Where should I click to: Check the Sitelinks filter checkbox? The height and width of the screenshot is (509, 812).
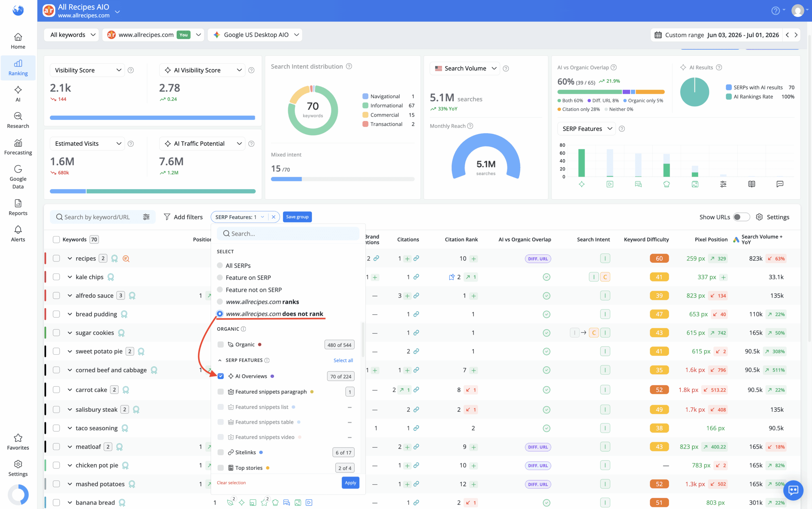pos(221,452)
